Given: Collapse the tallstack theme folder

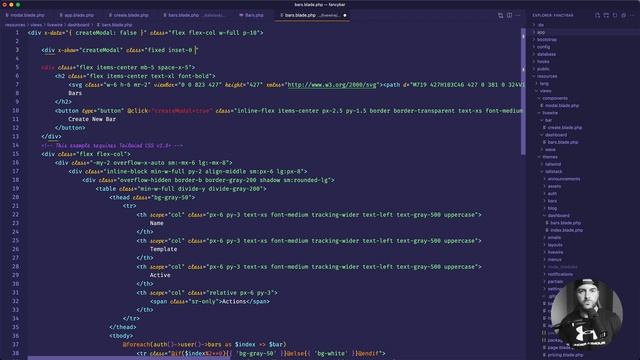Looking at the screenshot, I should [553, 172].
